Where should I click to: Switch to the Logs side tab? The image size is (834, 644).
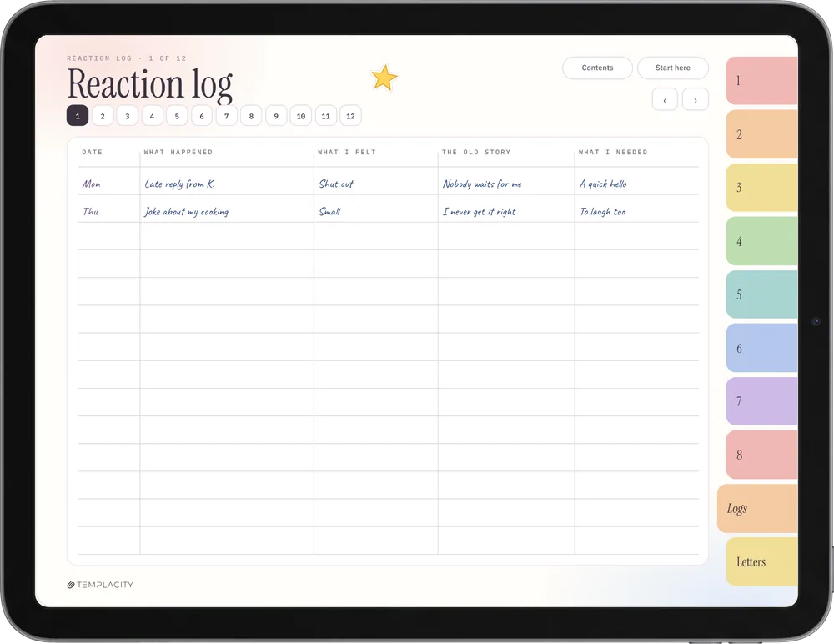pos(757,508)
